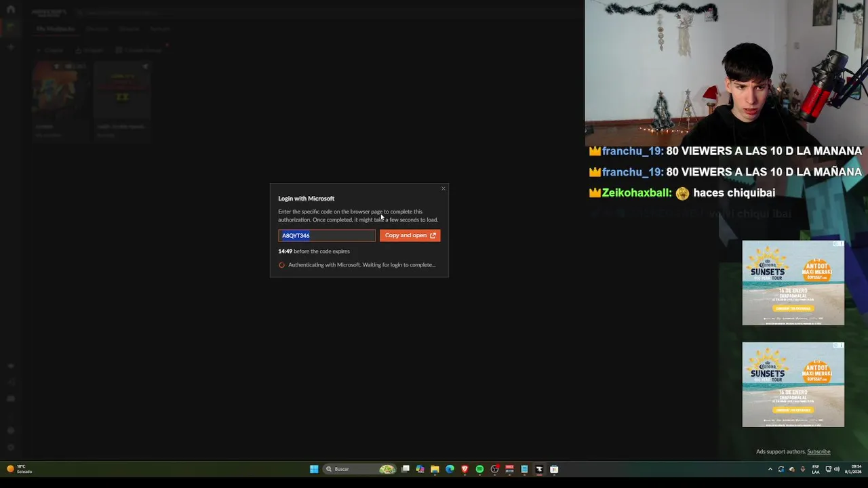Open the clock and date flyout
Screen dimensions: 868x488
tap(853, 469)
